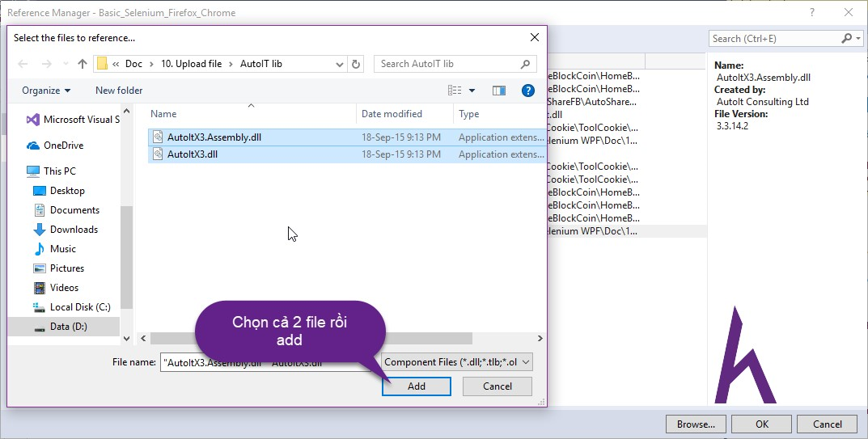Cancel the file selection dialog
The width and height of the screenshot is (868, 439).
[x=498, y=386]
